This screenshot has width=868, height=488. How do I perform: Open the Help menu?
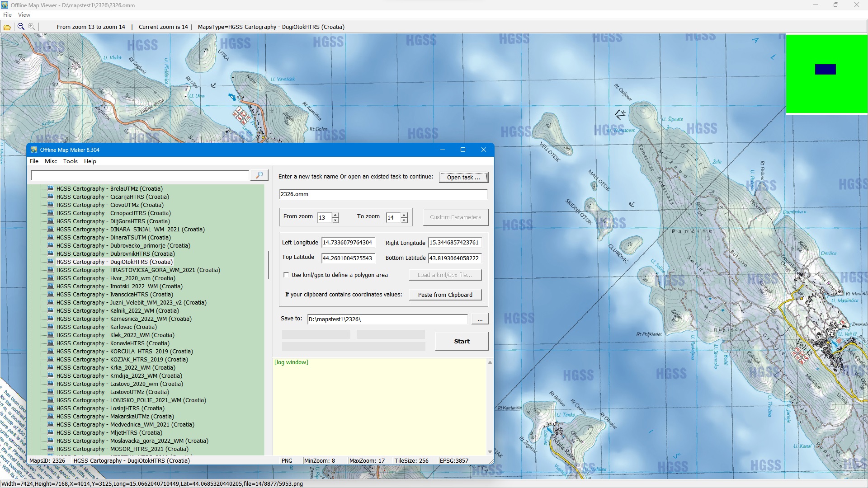pyautogui.click(x=90, y=161)
